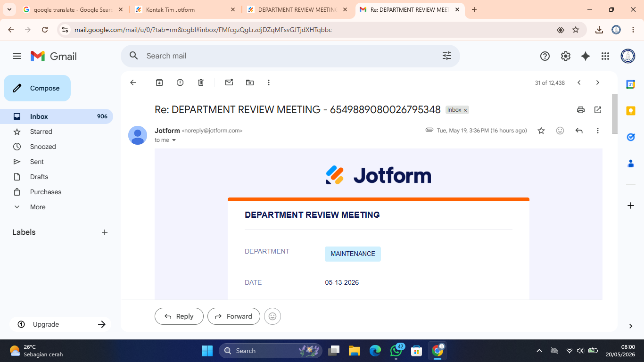
Task: Open the Inbox folder
Action: (57, 116)
